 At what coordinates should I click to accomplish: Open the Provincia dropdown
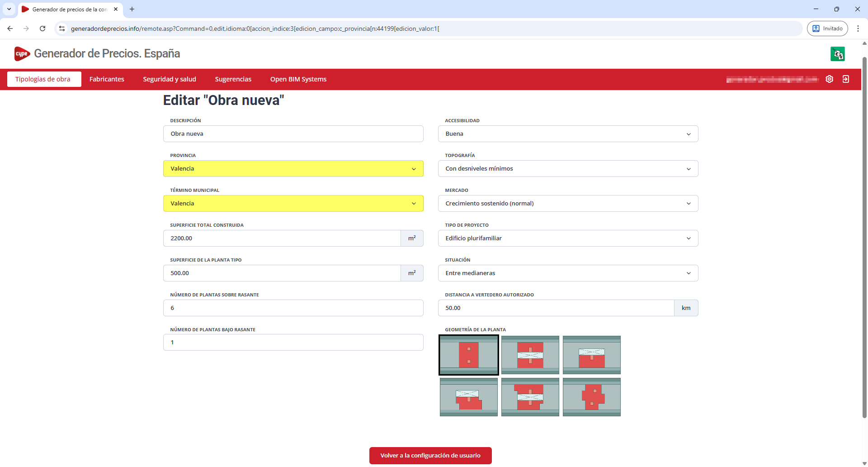(x=293, y=169)
